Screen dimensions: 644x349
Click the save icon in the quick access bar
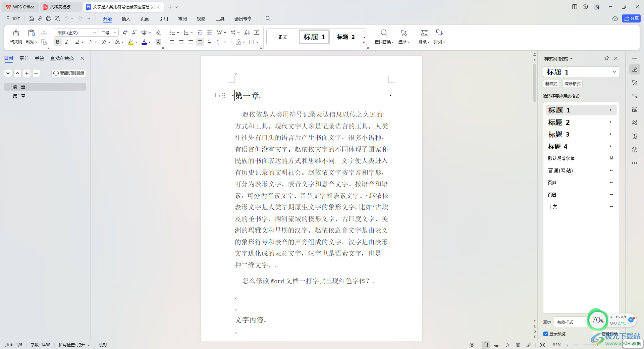[31, 18]
